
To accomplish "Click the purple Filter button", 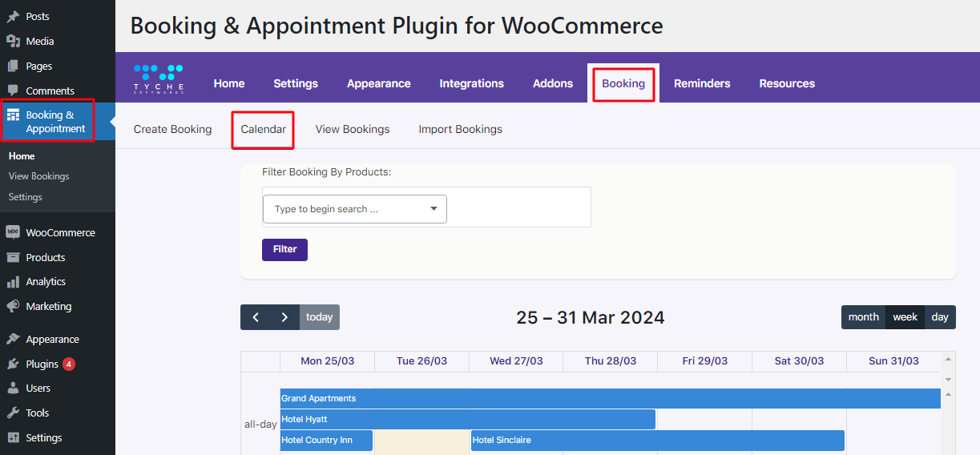I will (284, 249).
